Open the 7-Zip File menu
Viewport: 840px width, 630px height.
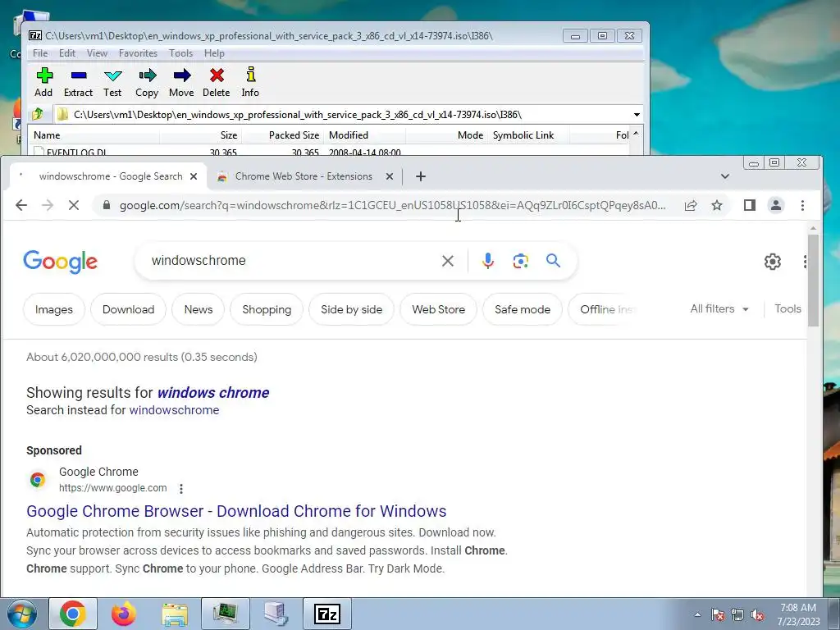pyautogui.click(x=40, y=53)
